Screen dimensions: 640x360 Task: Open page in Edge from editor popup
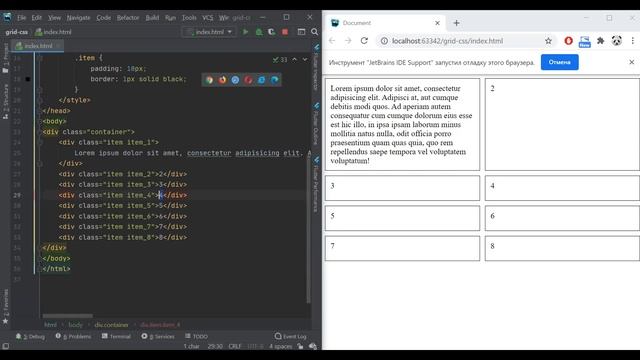pos(275,80)
